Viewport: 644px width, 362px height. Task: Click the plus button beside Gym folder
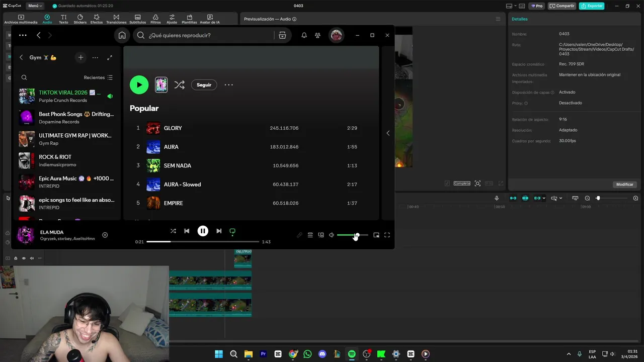80,57
